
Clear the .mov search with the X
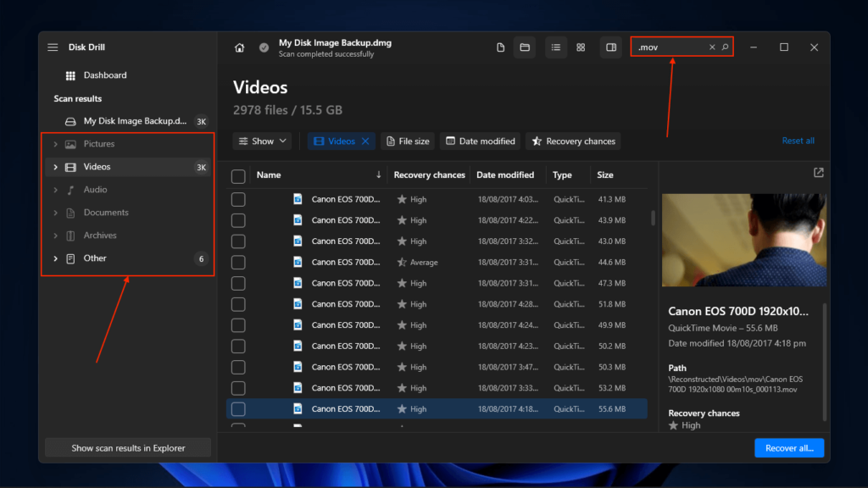(711, 47)
